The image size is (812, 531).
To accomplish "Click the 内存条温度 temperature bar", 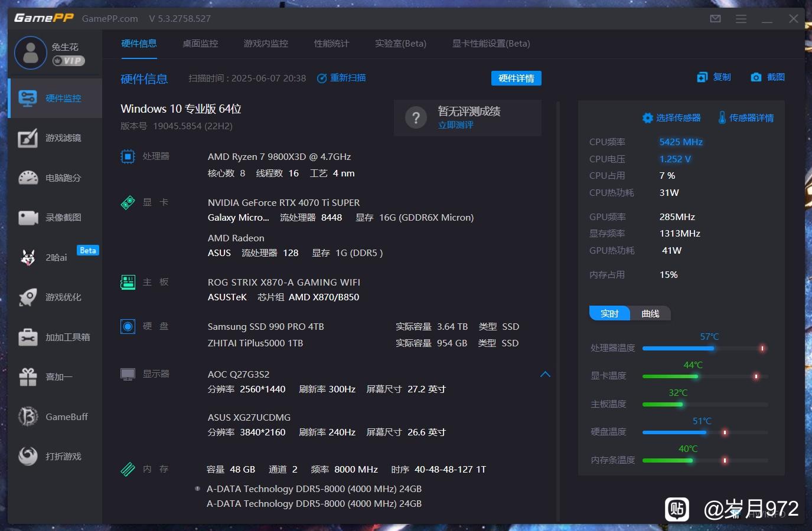I will click(x=705, y=460).
